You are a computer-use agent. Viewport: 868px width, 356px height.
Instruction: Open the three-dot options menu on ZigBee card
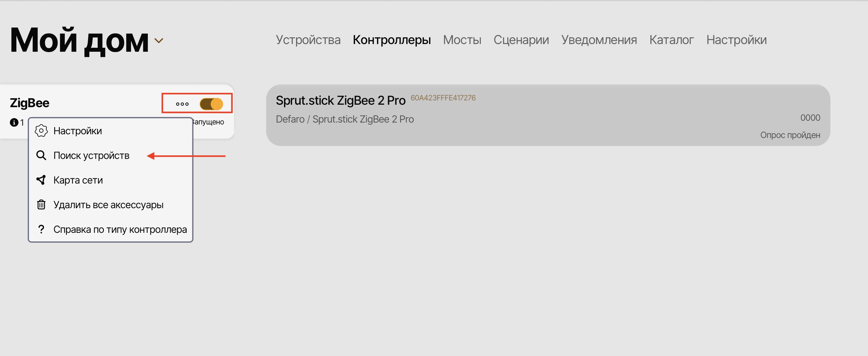click(x=182, y=104)
